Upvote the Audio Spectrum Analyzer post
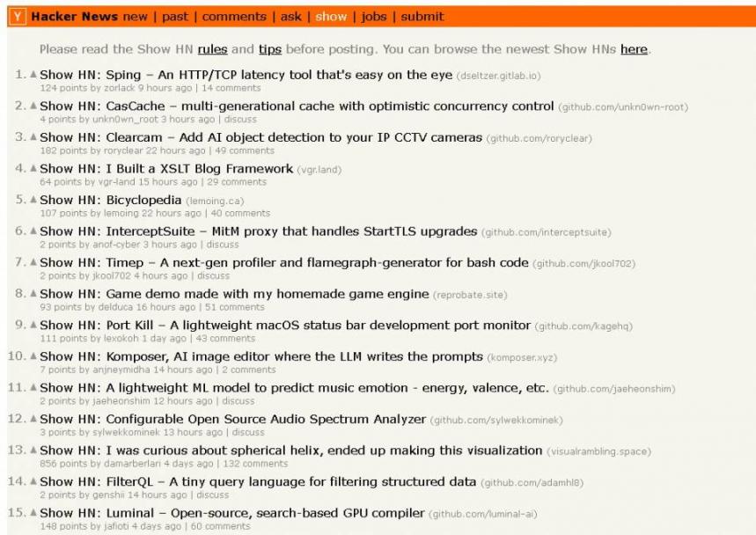The image size is (756, 535). click(x=33, y=420)
